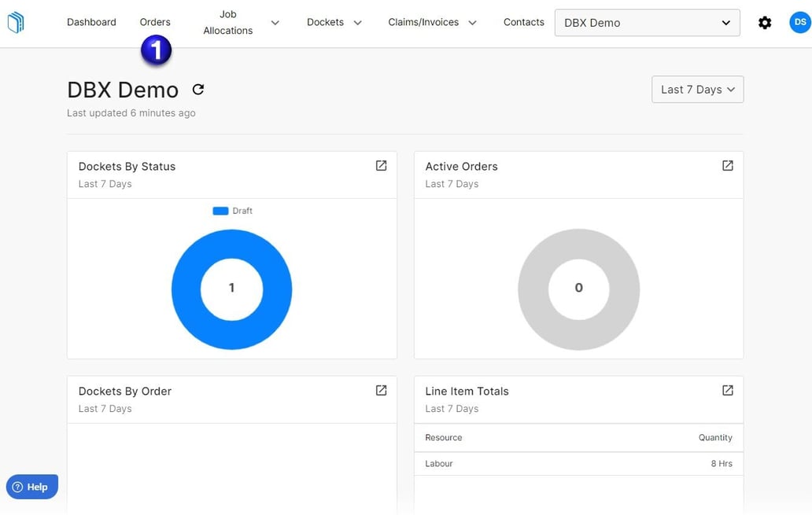Viewport: 812px width, 515px height.
Task: Open Dockets By Status via its external link icon
Action: 381,165
